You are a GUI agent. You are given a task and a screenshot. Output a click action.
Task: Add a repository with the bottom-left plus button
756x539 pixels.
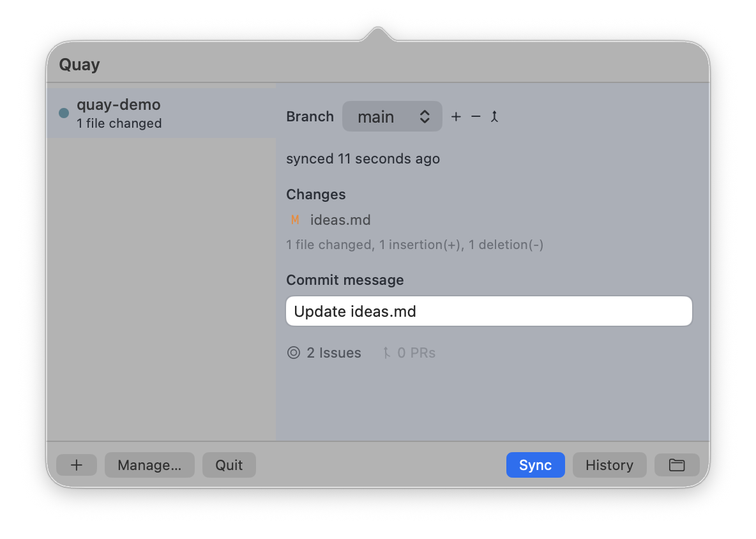pyautogui.click(x=77, y=465)
